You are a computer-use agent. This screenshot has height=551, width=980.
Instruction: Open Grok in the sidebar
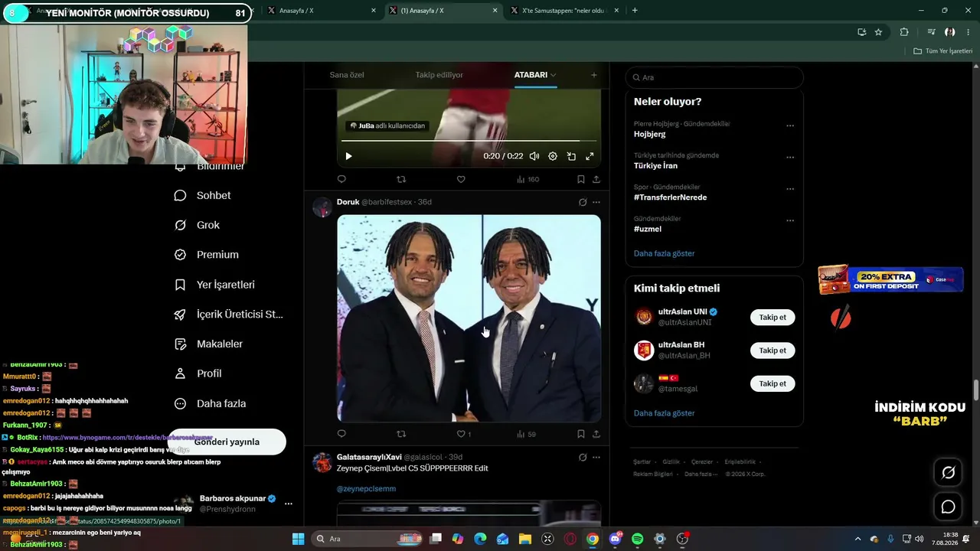coord(198,225)
